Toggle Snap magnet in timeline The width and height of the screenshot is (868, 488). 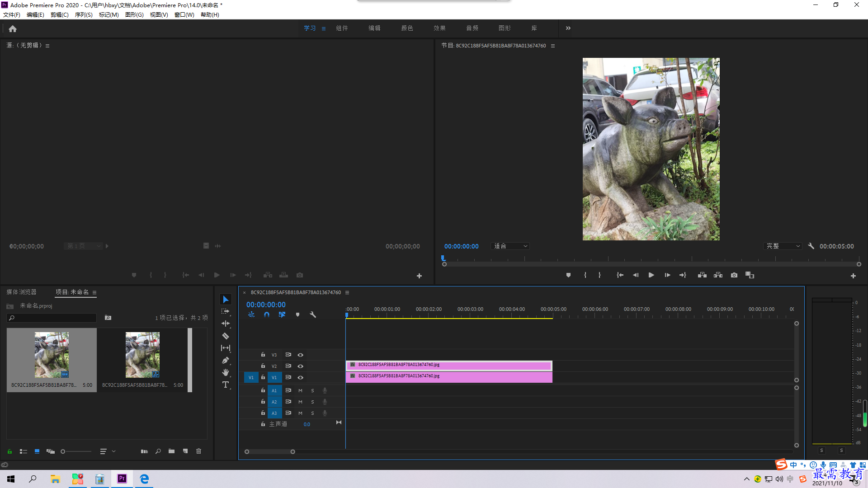coord(267,314)
